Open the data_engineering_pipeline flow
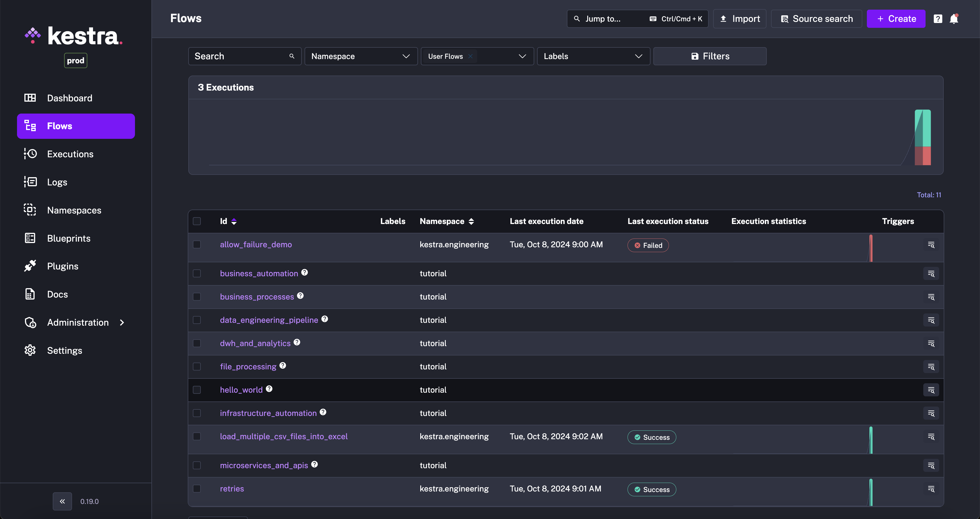 coord(269,320)
